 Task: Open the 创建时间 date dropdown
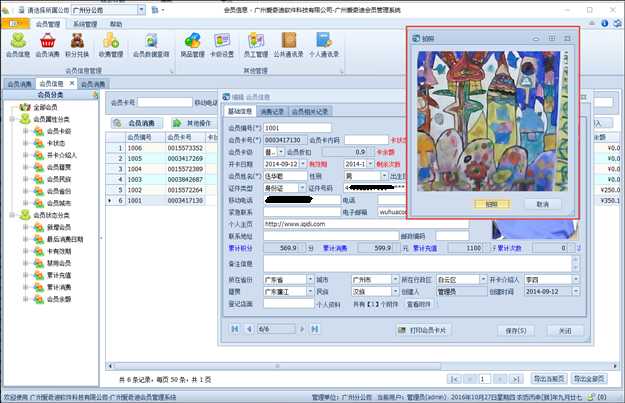click(x=576, y=291)
